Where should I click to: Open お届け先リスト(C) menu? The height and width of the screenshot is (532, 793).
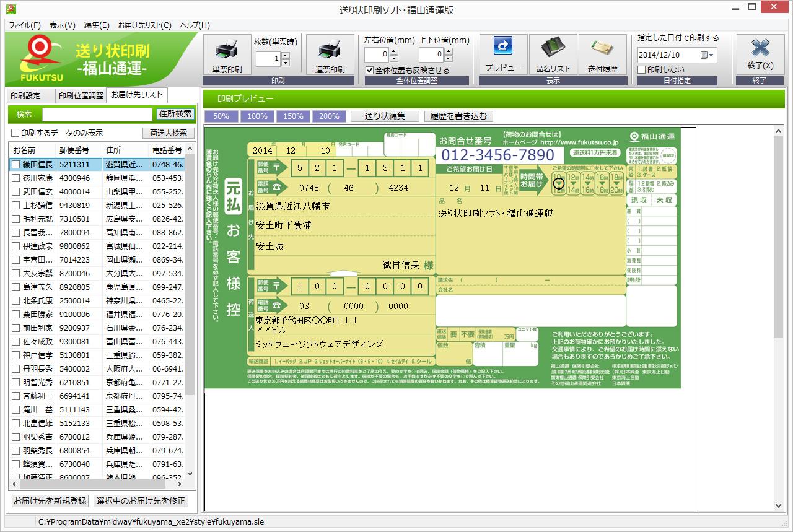144,25
